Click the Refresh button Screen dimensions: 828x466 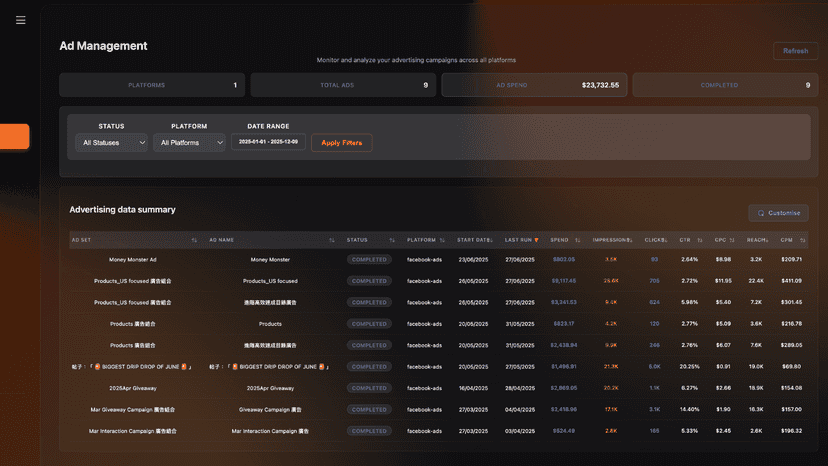pos(795,51)
